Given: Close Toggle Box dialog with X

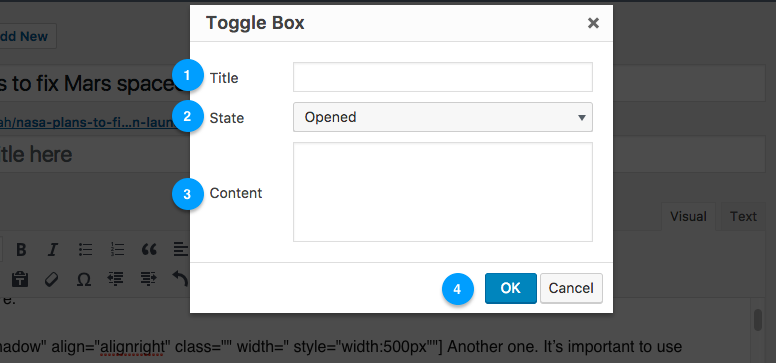Looking at the screenshot, I should [593, 23].
